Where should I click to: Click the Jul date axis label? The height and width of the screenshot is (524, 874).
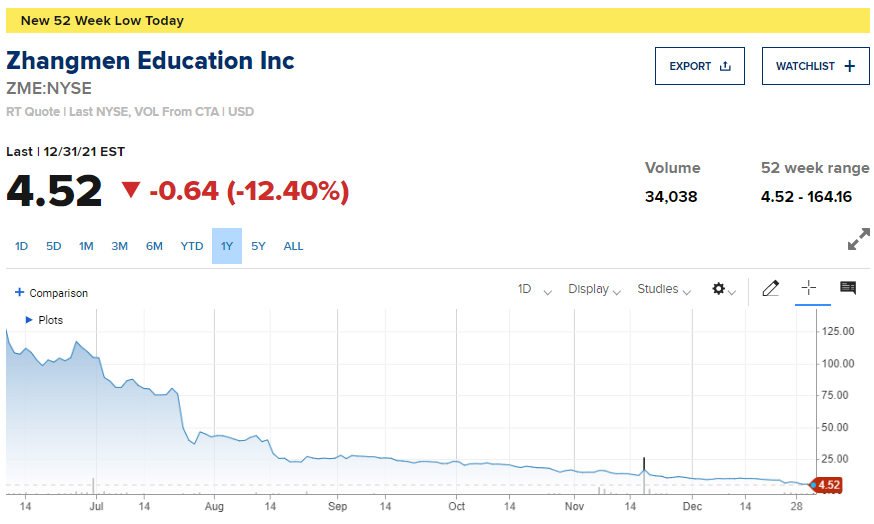tap(96, 506)
